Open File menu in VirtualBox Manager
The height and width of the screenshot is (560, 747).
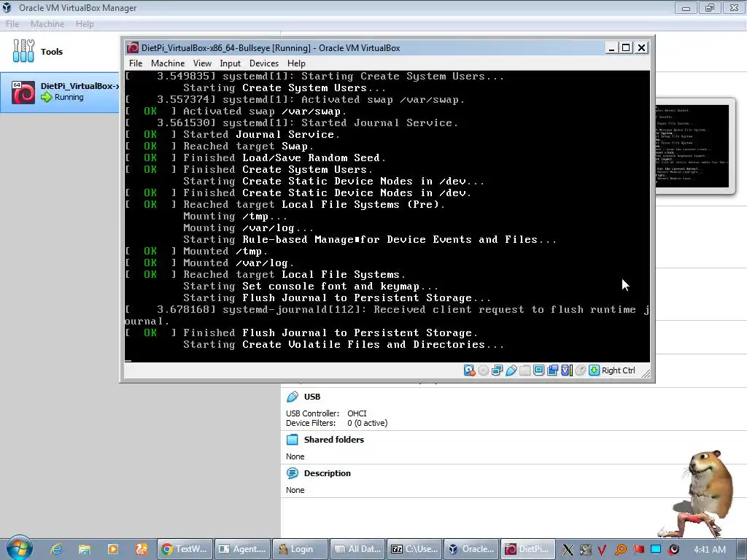pyautogui.click(x=12, y=24)
